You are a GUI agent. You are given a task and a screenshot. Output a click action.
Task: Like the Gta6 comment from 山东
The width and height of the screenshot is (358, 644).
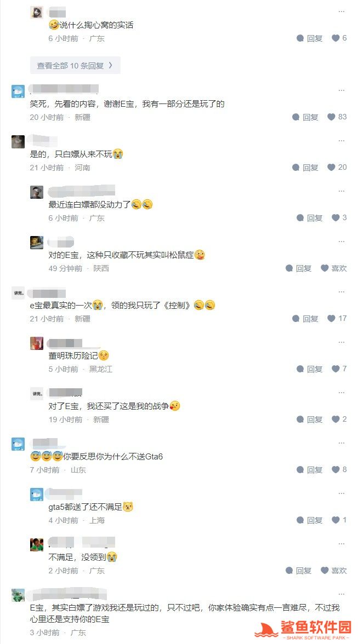pyautogui.click(x=336, y=469)
